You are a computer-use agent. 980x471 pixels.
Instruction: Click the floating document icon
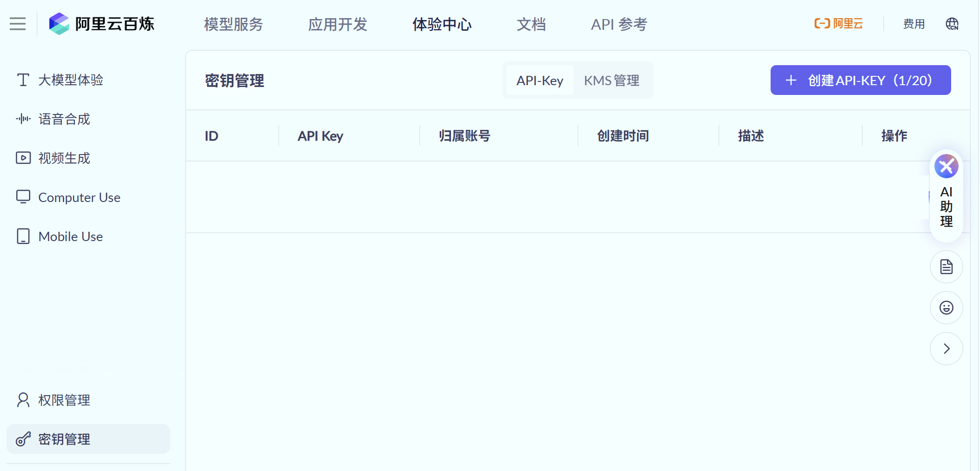click(946, 267)
